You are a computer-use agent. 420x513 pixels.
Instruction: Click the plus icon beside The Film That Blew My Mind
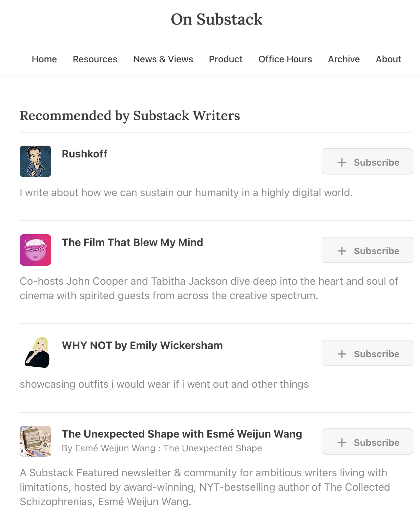click(342, 251)
